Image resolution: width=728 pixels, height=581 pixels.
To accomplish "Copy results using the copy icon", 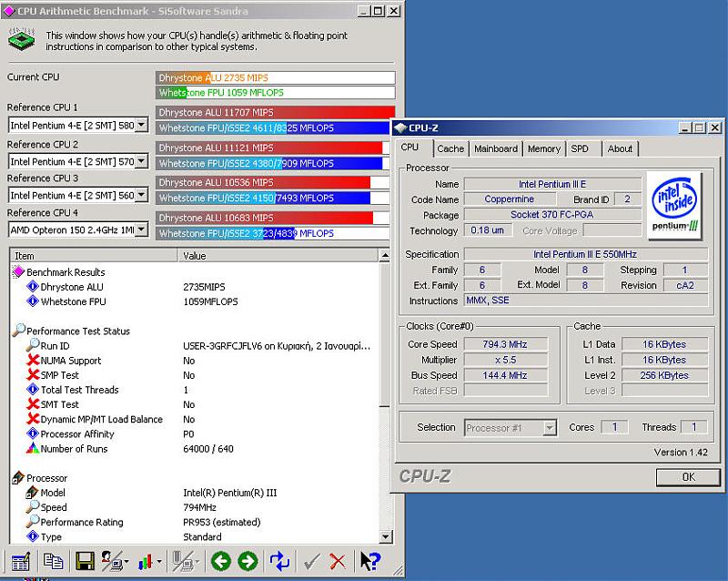I will point(53,561).
